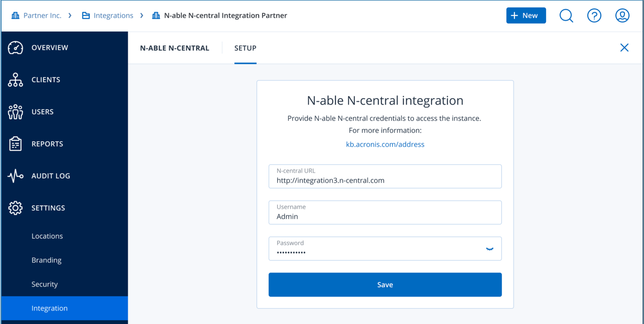Click the New button in header
Viewport: 644px width, 324px height.
click(x=526, y=16)
